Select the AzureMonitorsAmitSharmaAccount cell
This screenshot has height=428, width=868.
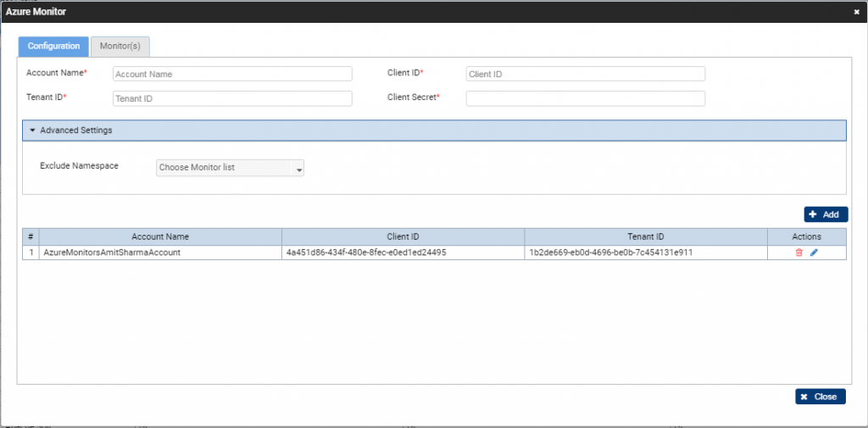click(x=160, y=253)
